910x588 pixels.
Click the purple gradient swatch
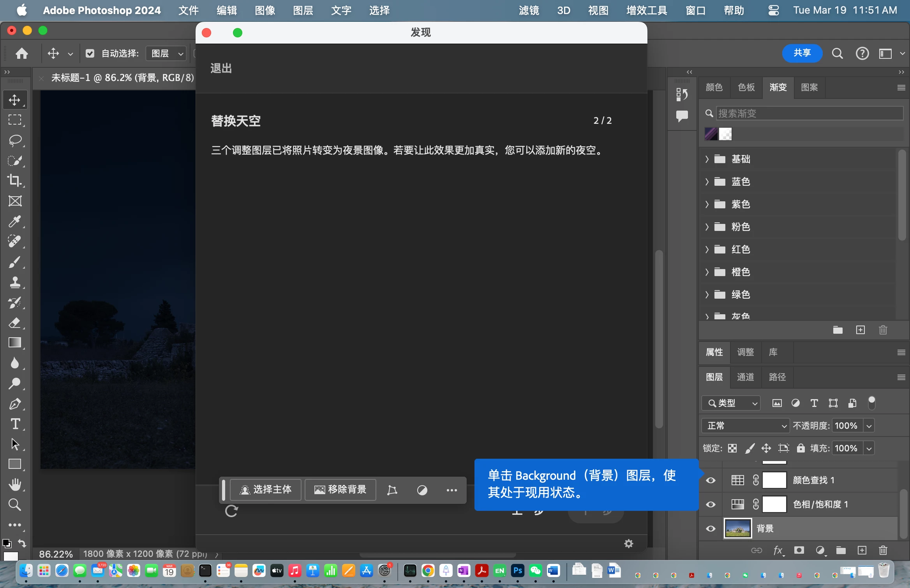[711, 134]
